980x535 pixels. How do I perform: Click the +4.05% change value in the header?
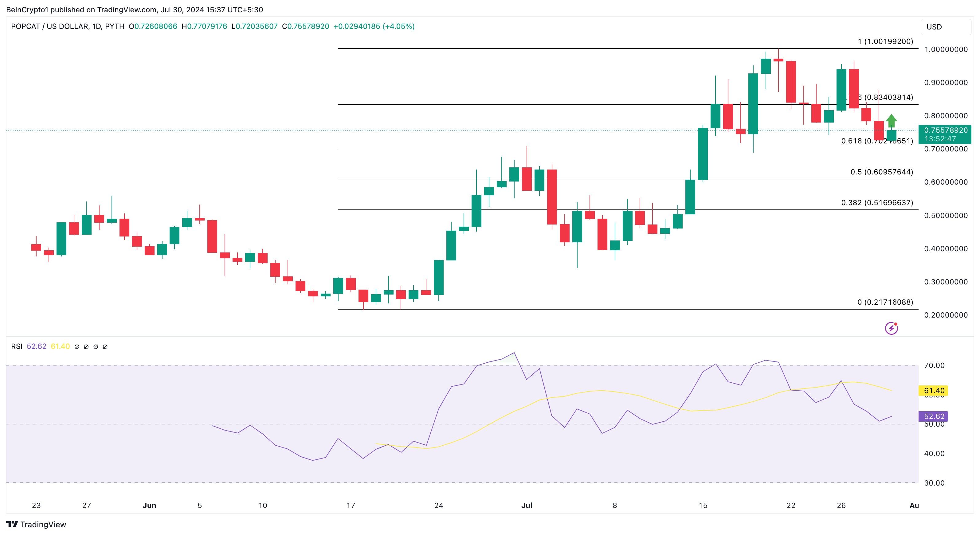pyautogui.click(x=398, y=26)
